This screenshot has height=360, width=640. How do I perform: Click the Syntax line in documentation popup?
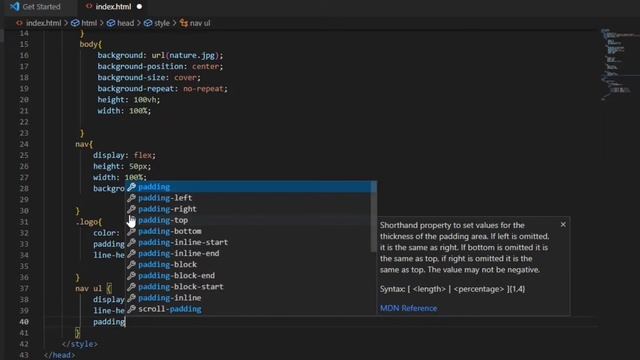point(452,289)
